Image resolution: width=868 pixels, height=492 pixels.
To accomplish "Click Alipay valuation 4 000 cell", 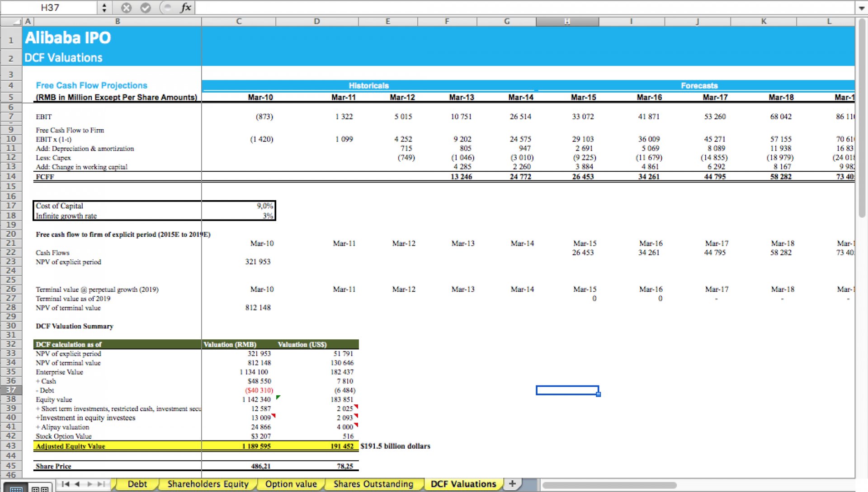I will [344, 427].
